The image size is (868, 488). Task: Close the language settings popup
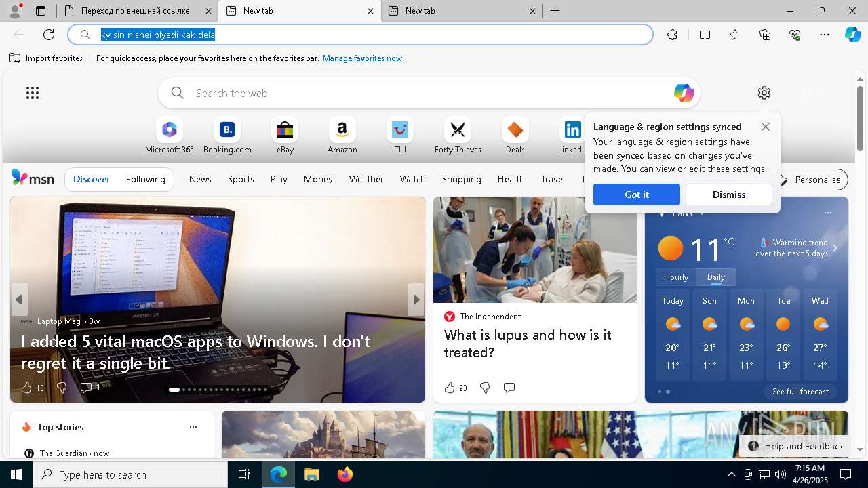point(766,127)
